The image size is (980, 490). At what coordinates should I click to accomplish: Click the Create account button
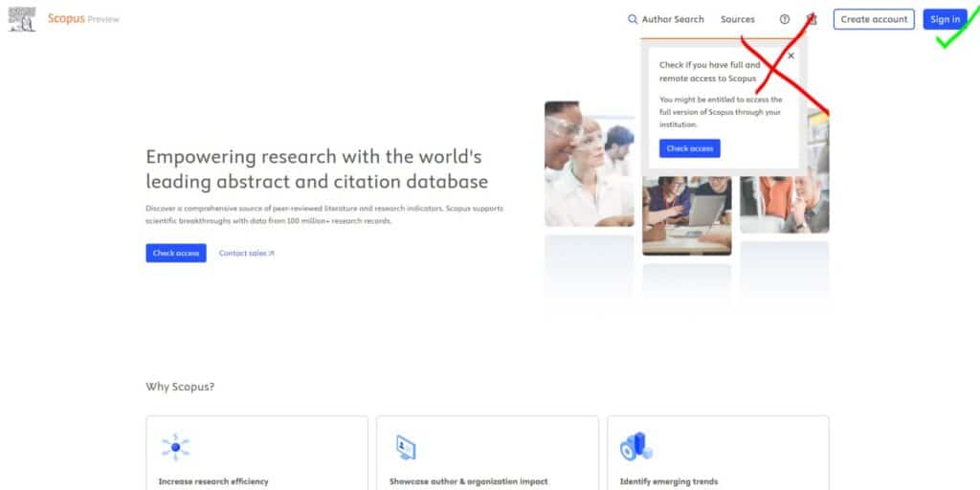click(x=874, y=19)
